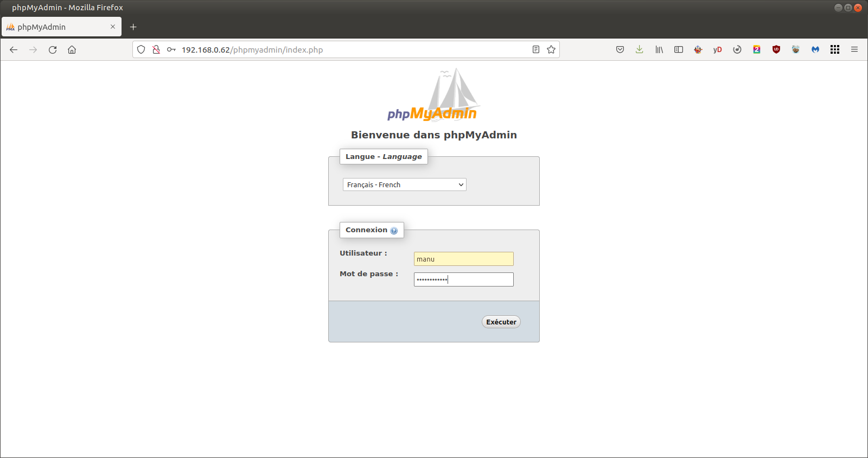Viewport: 868px width, 458px height.
Task: Click the penguin extension icon
Action: click(x=698, y=49)
